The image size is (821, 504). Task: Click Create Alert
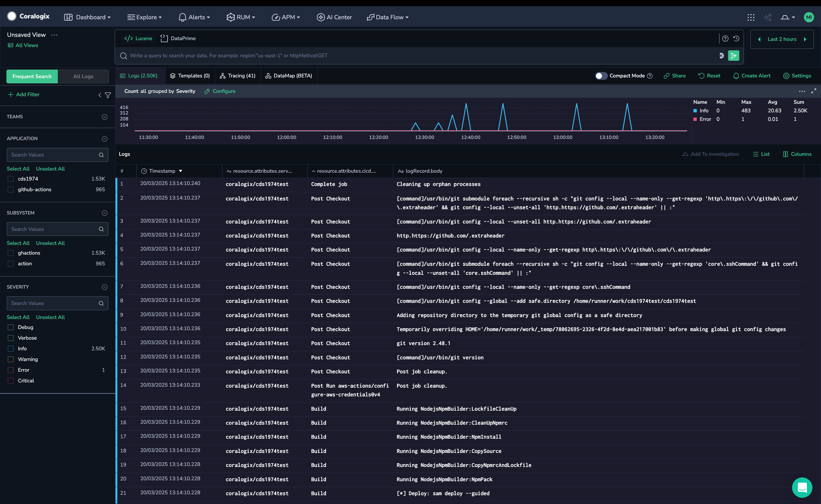coord(752,76)
